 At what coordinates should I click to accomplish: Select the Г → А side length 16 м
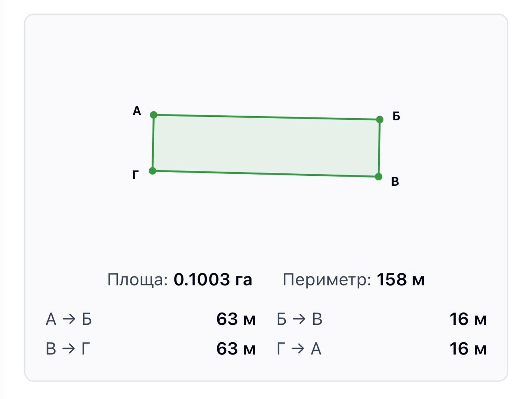468,349
